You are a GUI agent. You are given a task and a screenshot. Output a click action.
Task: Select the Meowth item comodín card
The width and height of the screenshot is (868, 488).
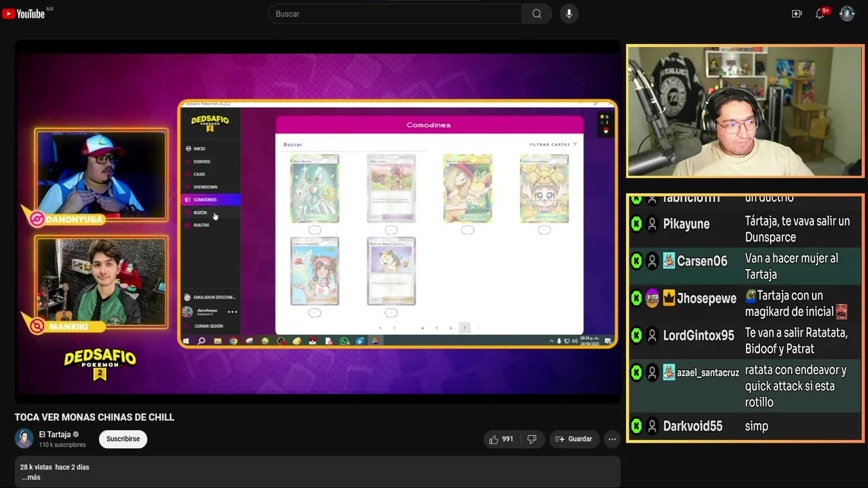(391, 271)
